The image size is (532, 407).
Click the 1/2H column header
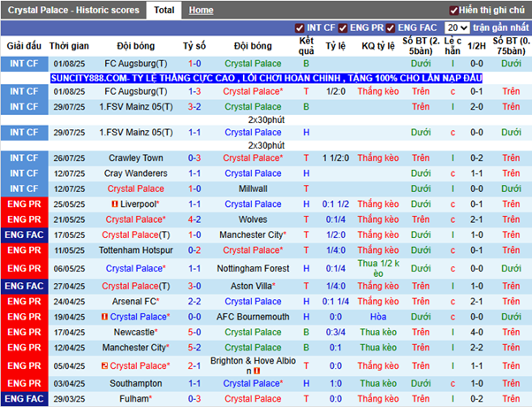476,46
